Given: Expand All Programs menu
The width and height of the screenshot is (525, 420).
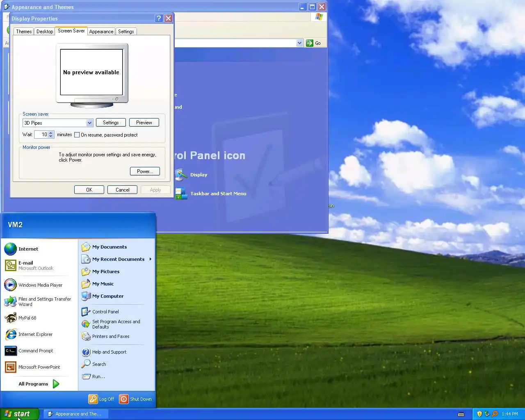Looking at the screenshot, I should pos(39,384).
